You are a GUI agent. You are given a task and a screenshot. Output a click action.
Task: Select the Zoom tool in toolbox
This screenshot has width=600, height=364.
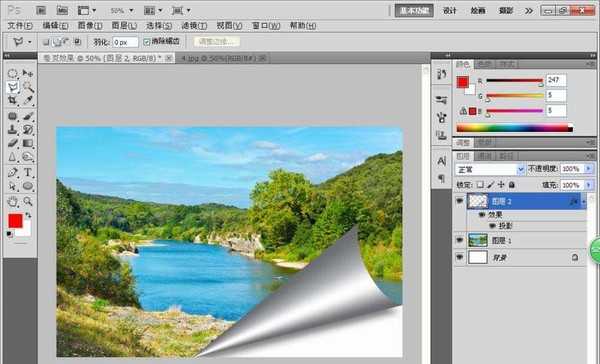pyautogui.click(x=28, y=201)
